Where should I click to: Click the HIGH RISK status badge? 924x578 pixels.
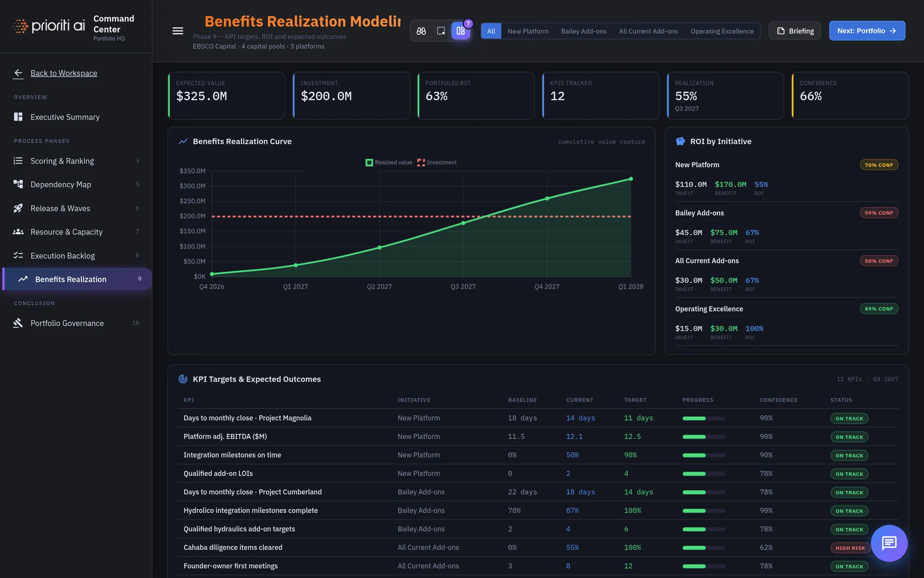pos(850,548)
